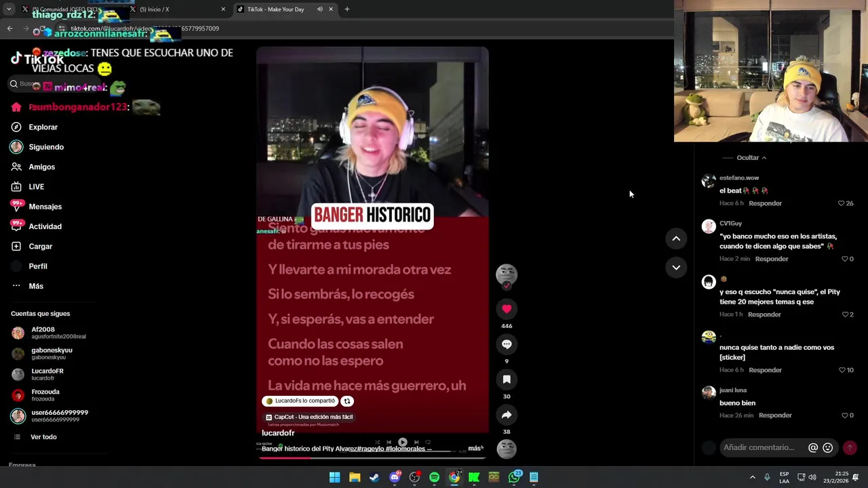Go to the previous video using the up chevron

point(676,239)
